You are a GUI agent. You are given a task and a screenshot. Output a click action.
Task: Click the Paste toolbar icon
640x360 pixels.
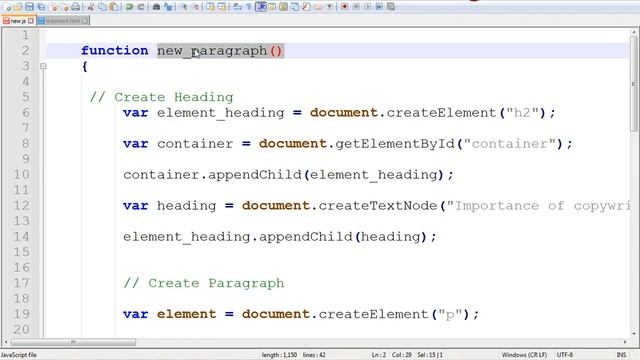[x=114, y=7]
